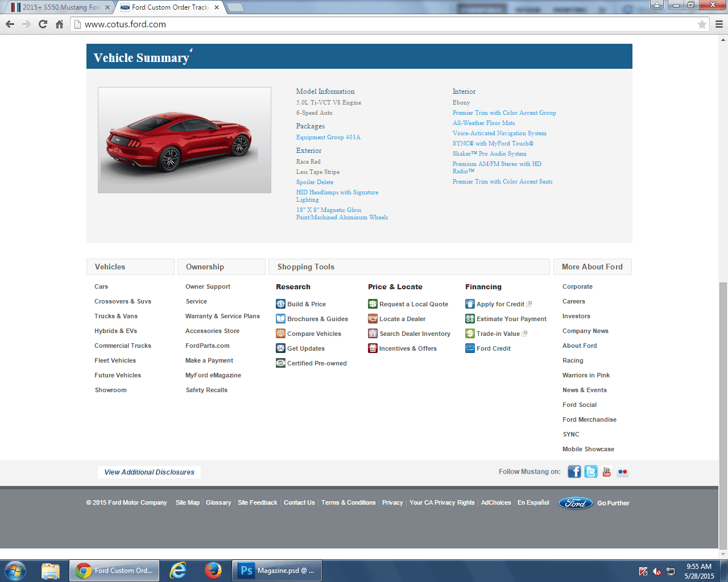Image resolution: width=728 pixels, height=582 pixels.
Task: Click the Request a Local Quote icon
Action: click(x=373, y=304)
